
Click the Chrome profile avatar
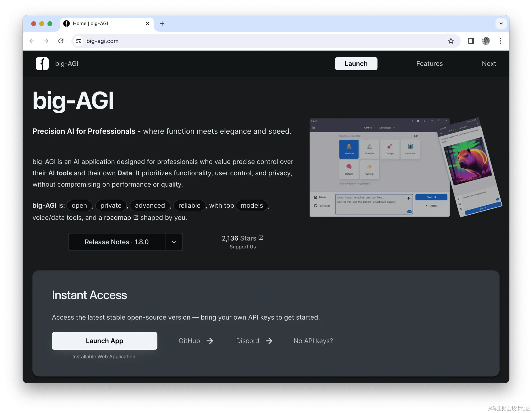tap(485, 41)
